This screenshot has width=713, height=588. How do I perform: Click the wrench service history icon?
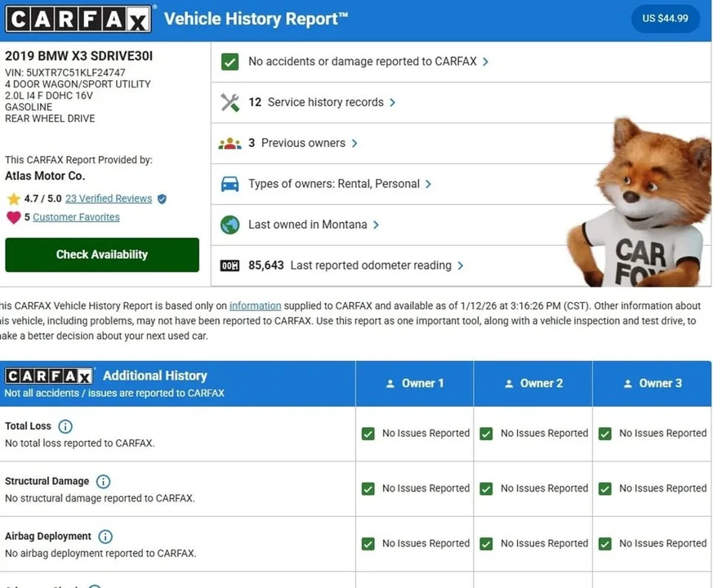point(229,102)
